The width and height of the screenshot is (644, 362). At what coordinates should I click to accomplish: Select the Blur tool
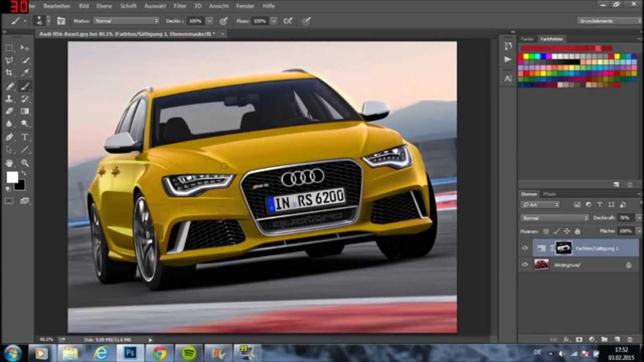coord(9,124)
